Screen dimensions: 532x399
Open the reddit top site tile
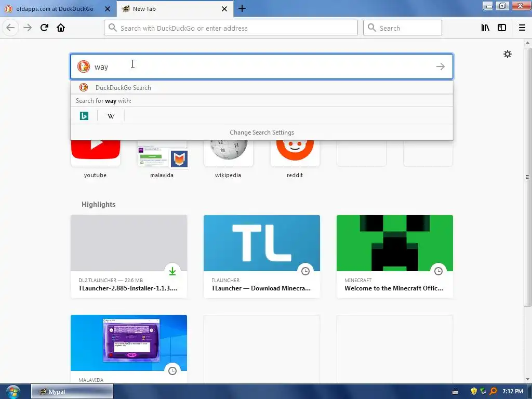[x=295, y=159]
